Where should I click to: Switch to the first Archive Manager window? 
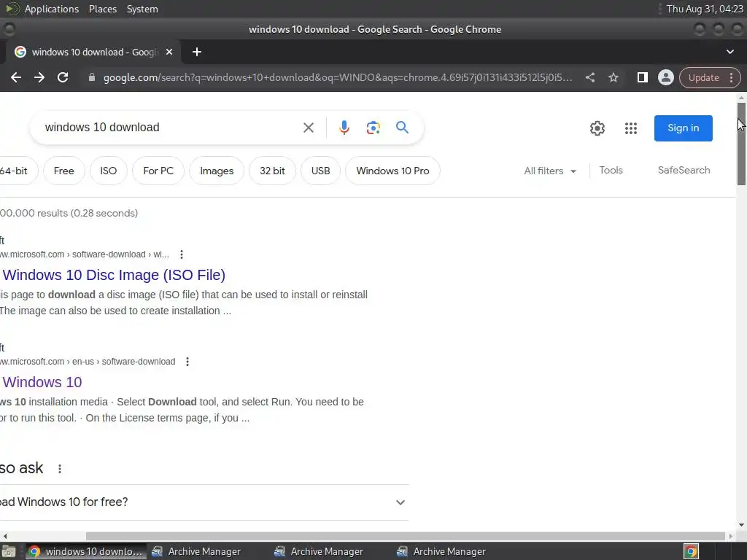(x=196, y=551)
